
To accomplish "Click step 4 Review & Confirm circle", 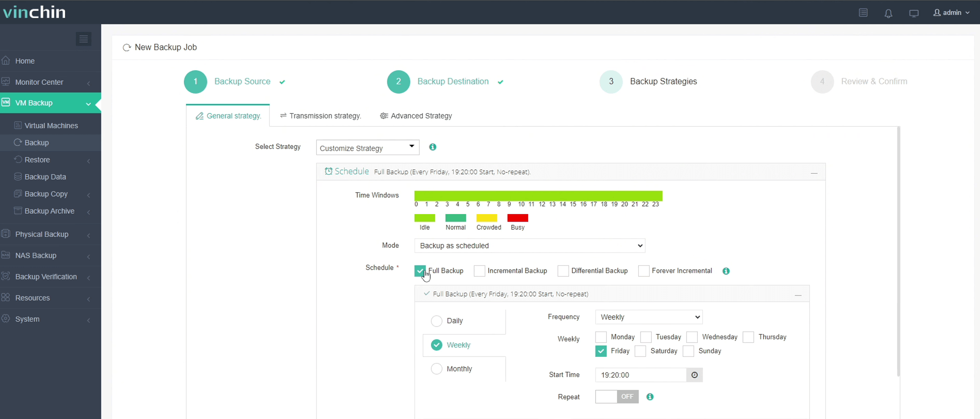I will [822, 82].
